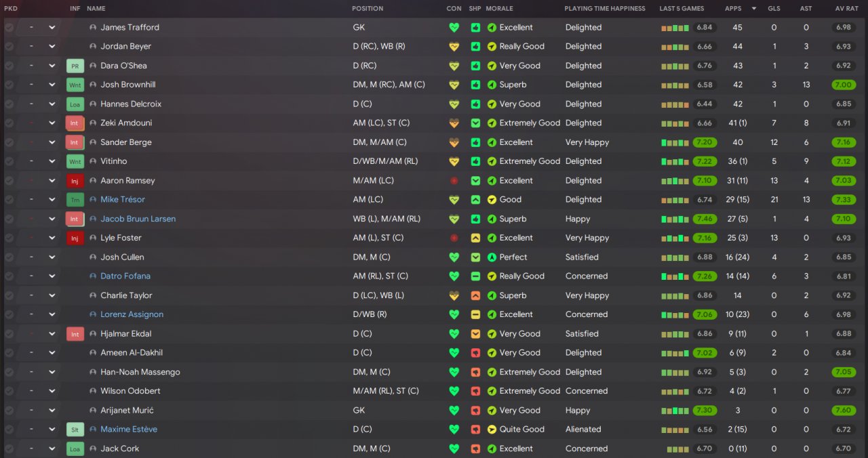This screenshot has width=868, height=458.
Task: Open the dropdown chevron in Wilson Odobert's row
Action: 52,392
